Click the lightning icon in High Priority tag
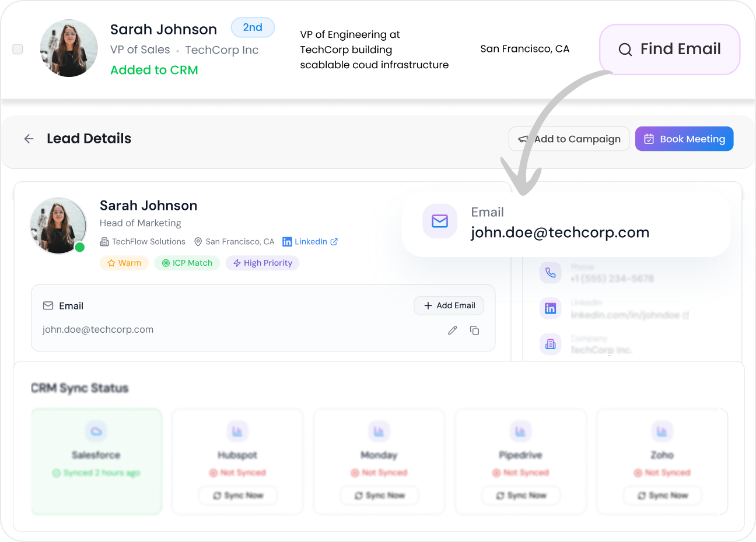This screenshot has width=756, height=542. click(x=237, y=263)
